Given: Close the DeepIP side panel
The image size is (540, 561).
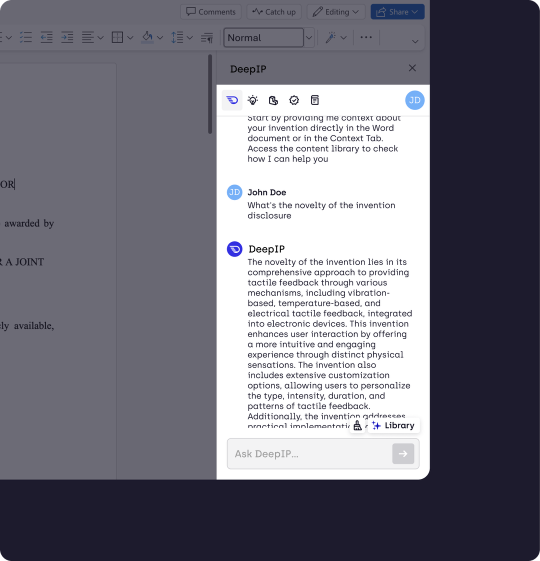Looking at the screenshot, I should point(412,68).
